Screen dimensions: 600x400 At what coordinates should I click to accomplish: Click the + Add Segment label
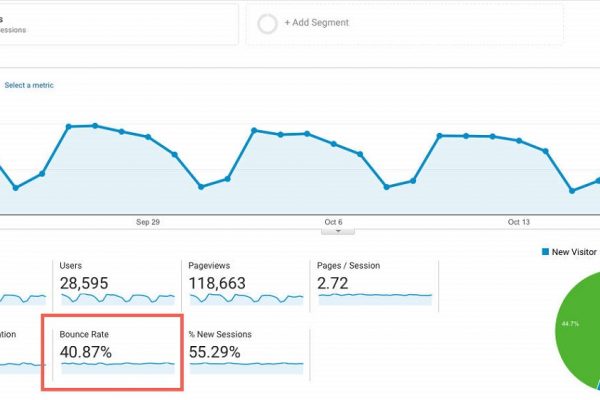pyautogui.click(x=316, y=23)
